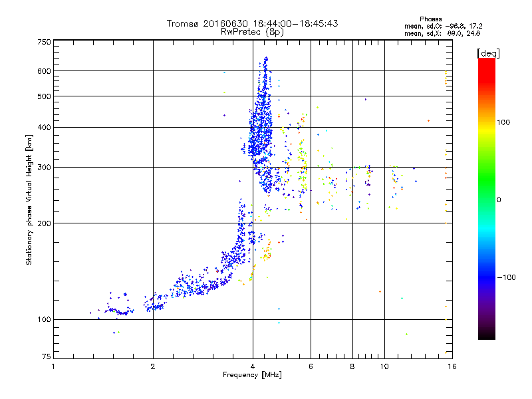Click the 'RwPretec (8p)' subtitle
This screenshot has height=399, width=532.
(x=252, y=32)
